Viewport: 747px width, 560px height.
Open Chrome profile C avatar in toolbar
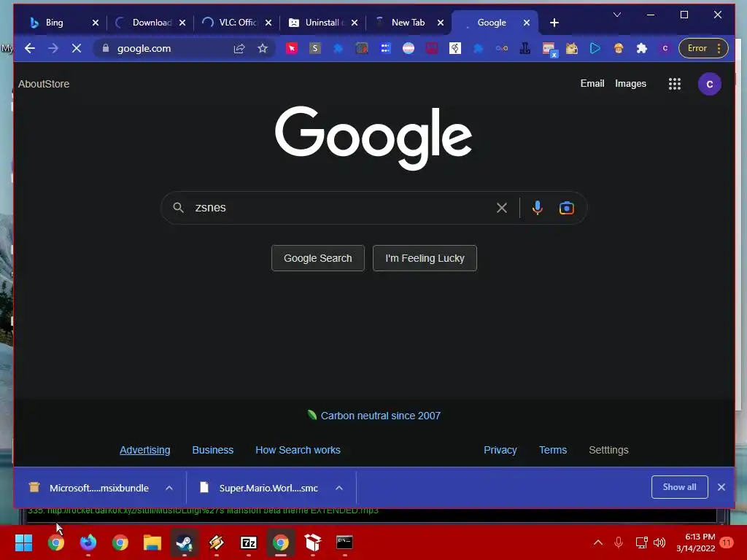click(x=665, y=48)
